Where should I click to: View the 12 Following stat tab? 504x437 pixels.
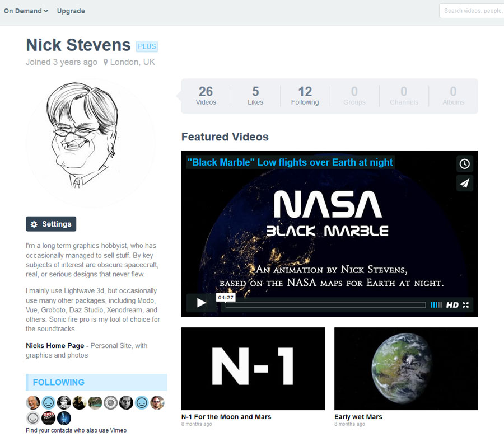point(305,96)
